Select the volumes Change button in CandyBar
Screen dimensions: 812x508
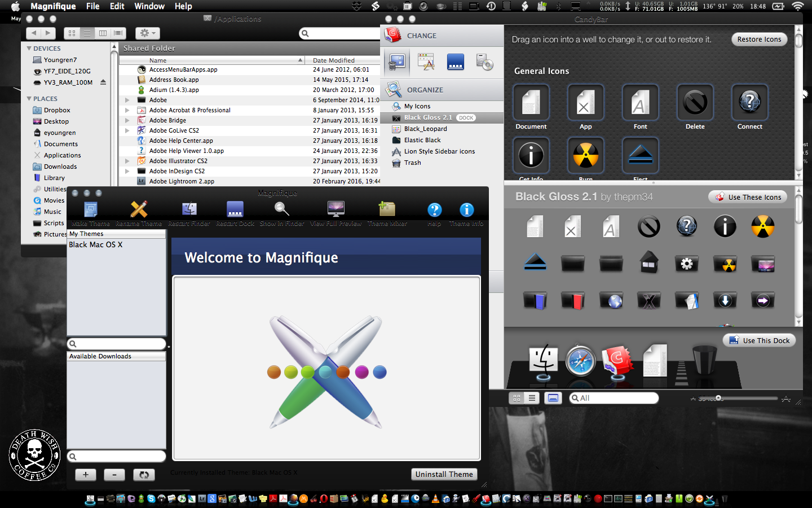484,62
